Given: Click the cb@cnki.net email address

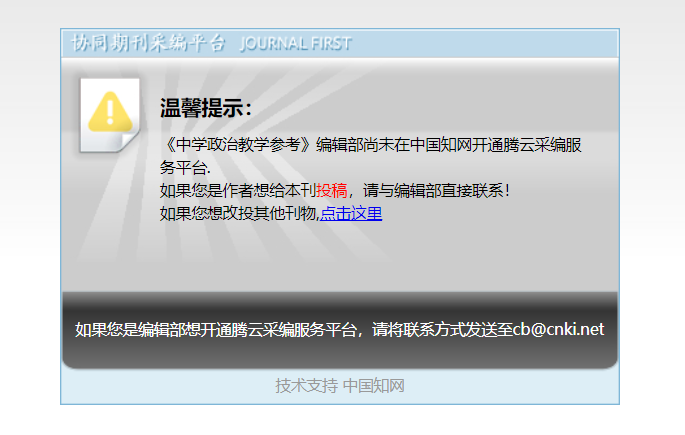Looking at the screenshot, I should tap(558, 329).
